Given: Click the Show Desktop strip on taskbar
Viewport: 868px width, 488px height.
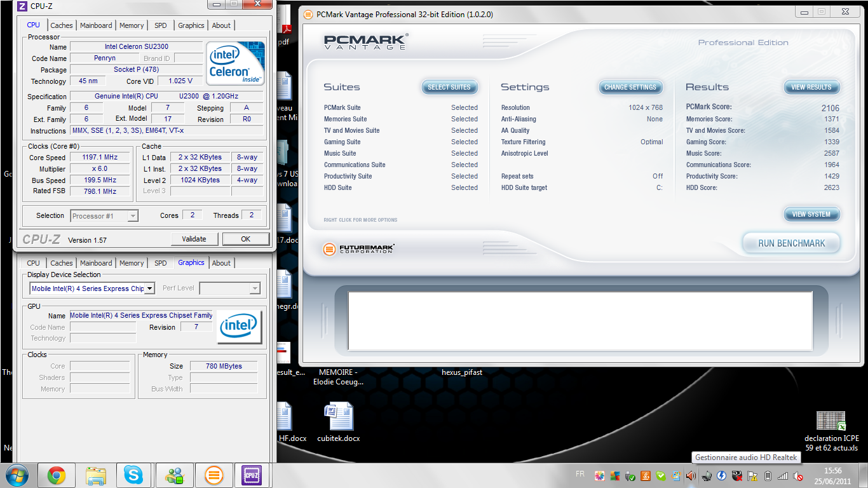Looking at the screenshot, I should click(x=863, y=476).
